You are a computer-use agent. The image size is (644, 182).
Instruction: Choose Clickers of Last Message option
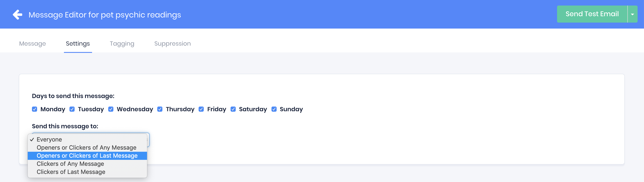tap(71, 172)
